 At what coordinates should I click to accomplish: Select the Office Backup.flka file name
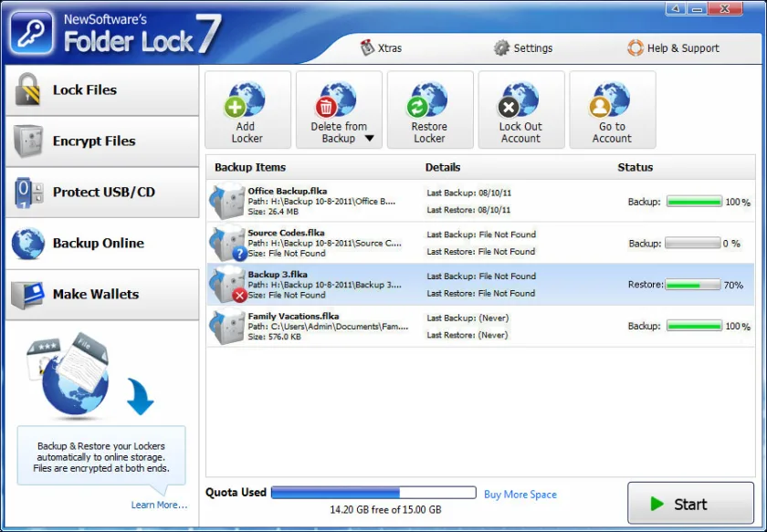tap(287, 192)
